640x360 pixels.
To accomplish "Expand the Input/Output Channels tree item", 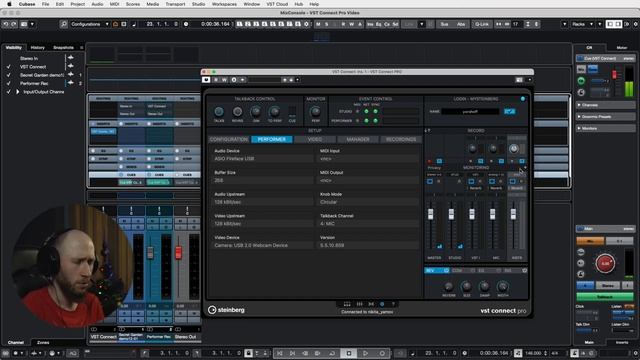I will (18, 92).
